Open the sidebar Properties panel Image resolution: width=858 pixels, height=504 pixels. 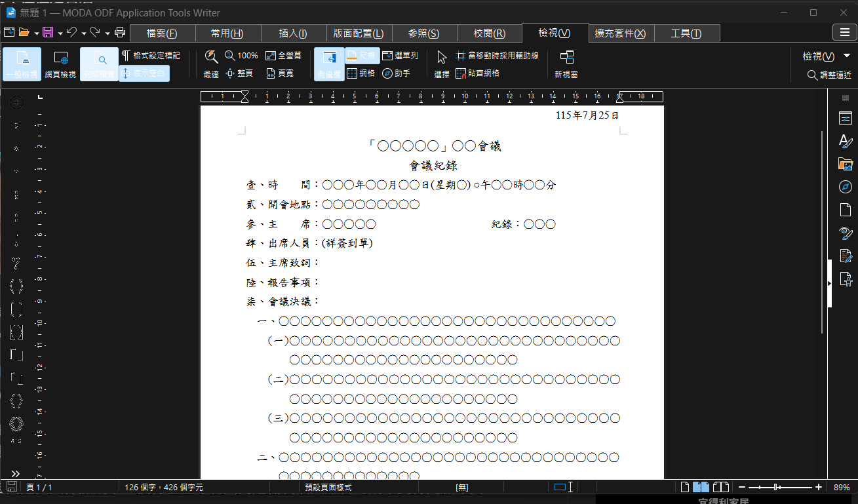pyautogui.click(x=846, y=119)
